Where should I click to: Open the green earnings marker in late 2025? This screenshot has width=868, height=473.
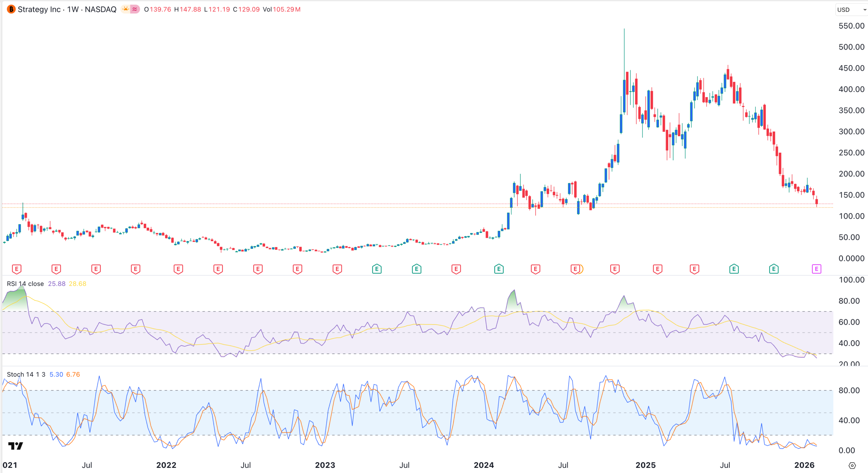pyautogui.click(x=774, y=269)
